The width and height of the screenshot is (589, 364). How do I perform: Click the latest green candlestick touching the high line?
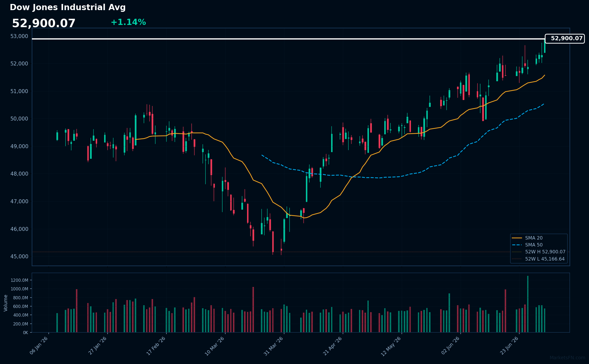point(544,45)
